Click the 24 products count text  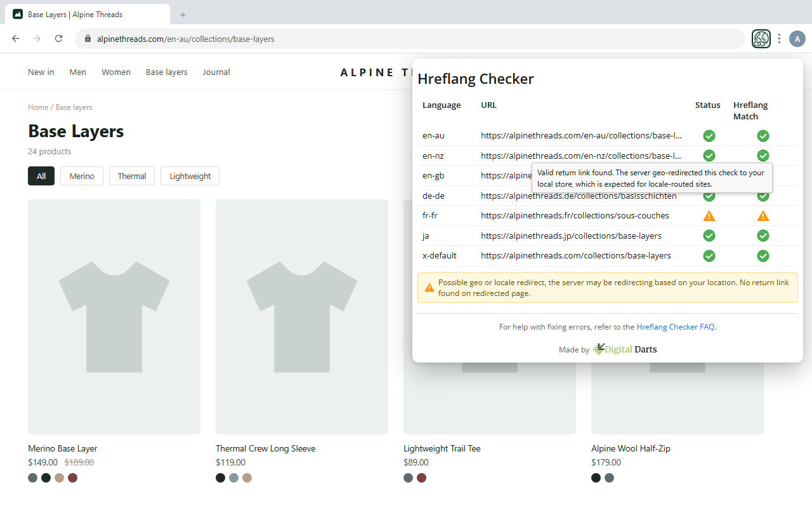[x=49, y=152]
